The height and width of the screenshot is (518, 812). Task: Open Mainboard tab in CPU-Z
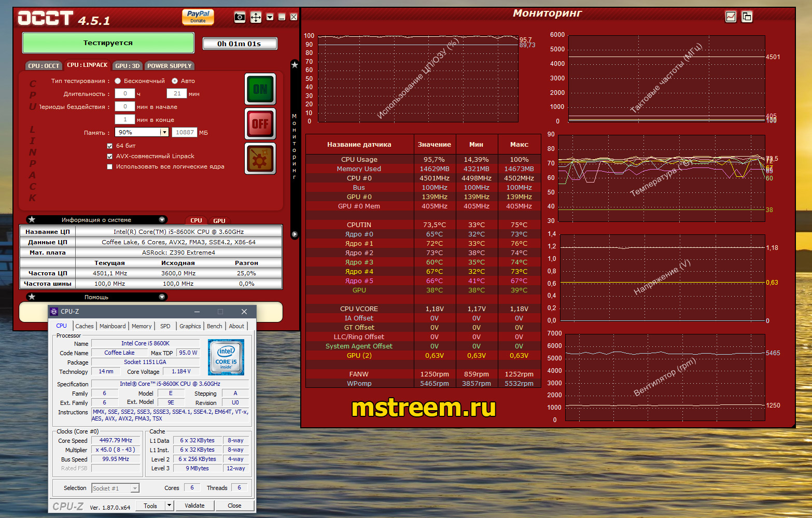pos(113,326)
